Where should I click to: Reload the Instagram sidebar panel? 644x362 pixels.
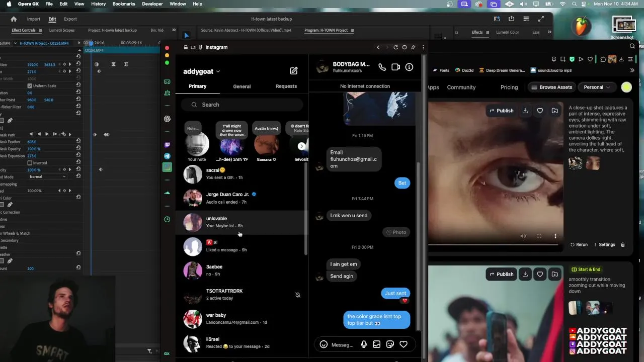point(395,47)
